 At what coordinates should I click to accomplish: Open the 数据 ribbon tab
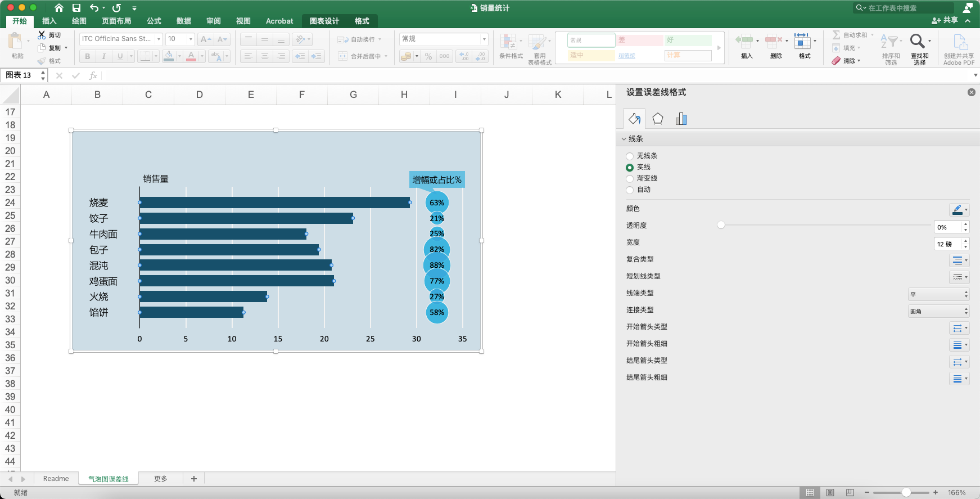[184, 21]
